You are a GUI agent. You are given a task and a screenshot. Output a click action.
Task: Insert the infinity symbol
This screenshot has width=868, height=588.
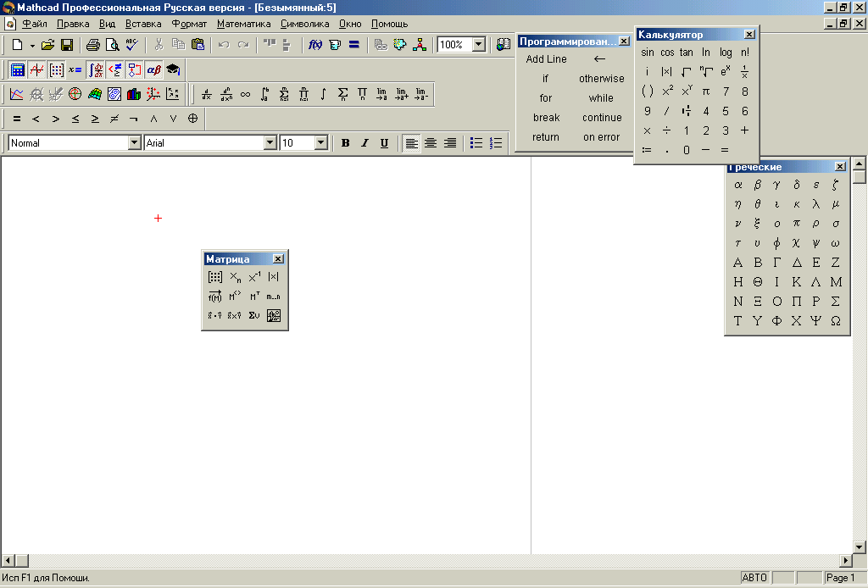(x=245, y=94)
